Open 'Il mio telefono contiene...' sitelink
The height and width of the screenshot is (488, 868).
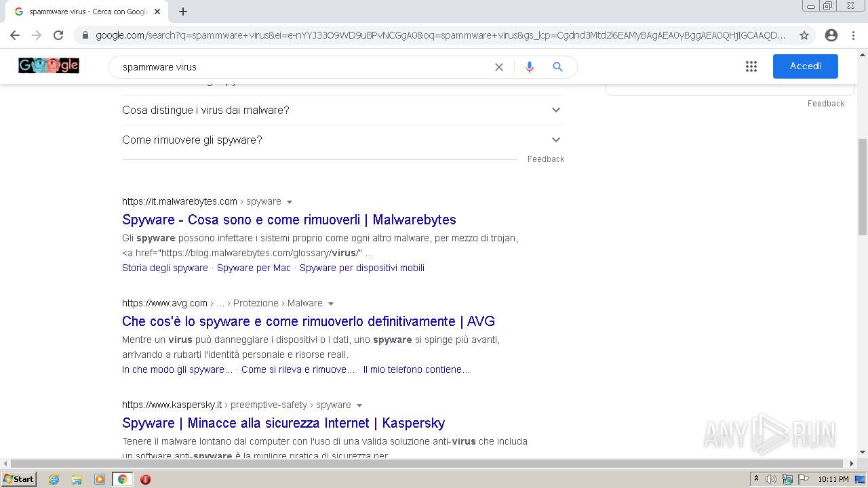pos(416,369)
